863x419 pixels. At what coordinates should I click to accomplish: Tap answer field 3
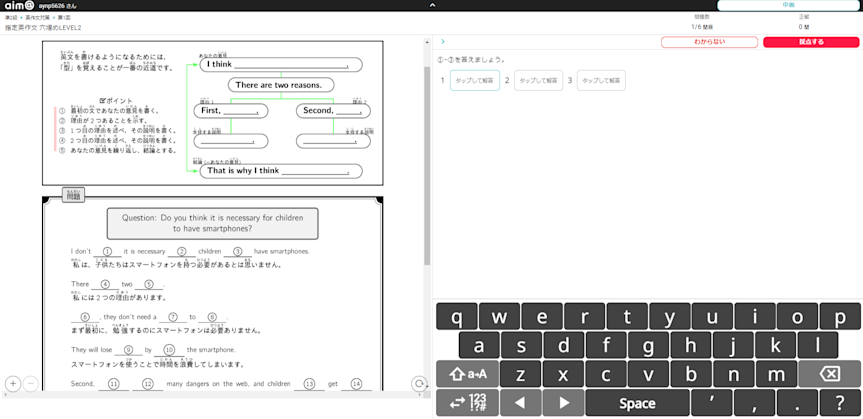601,80
